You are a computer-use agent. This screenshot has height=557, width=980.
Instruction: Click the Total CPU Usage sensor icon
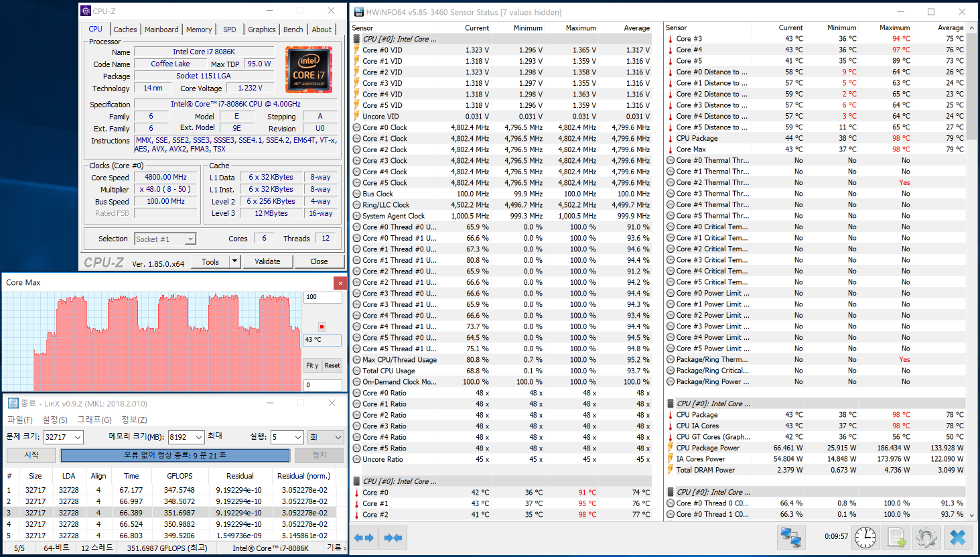(356, 371)
